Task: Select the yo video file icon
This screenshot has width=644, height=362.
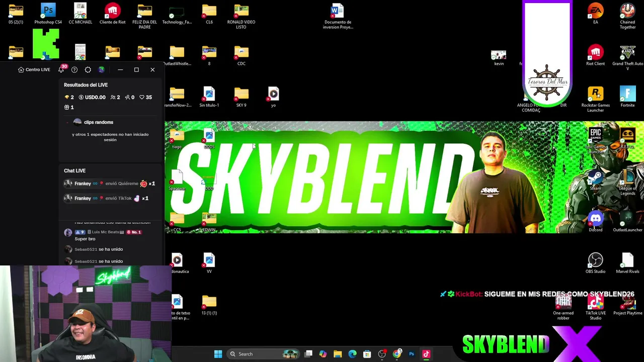Action: pos(273,97)
